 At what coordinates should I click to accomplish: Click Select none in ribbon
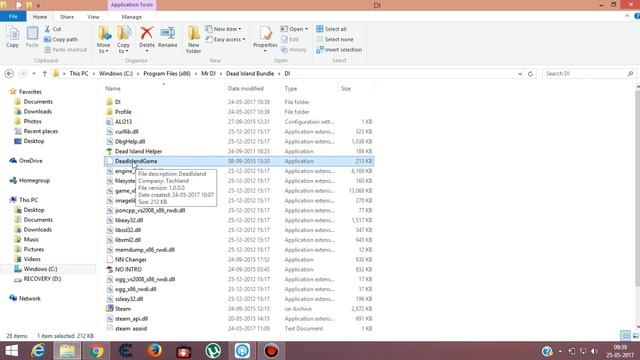[x=335, y=40]
